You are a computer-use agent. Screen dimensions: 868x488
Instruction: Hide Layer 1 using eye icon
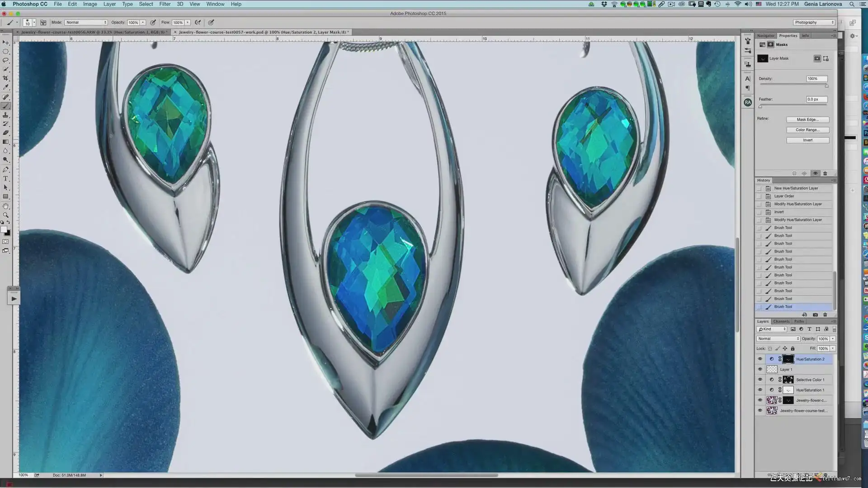760,369
